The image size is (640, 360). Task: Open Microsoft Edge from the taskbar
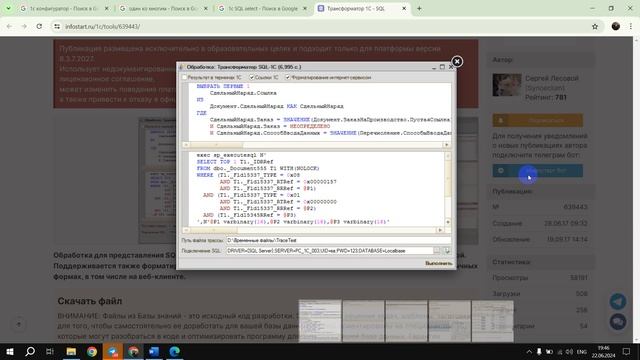(x=175, y=351)
